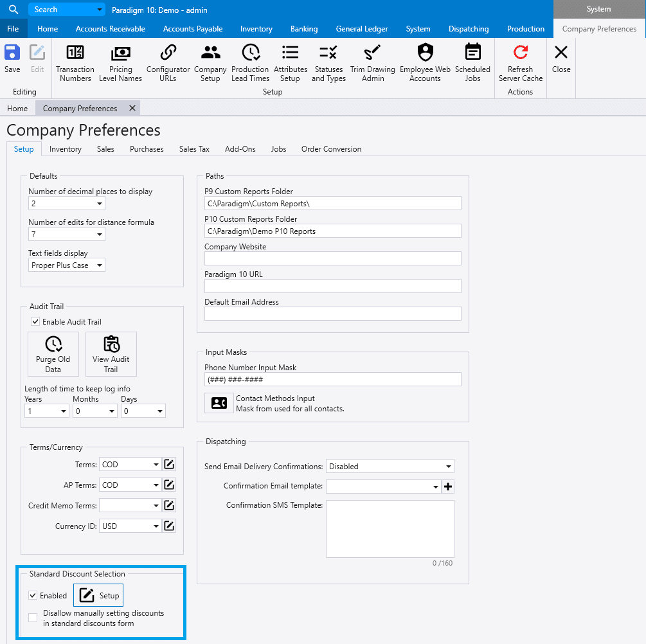Open the Dispatching ribbon tab

coord(469,29)
